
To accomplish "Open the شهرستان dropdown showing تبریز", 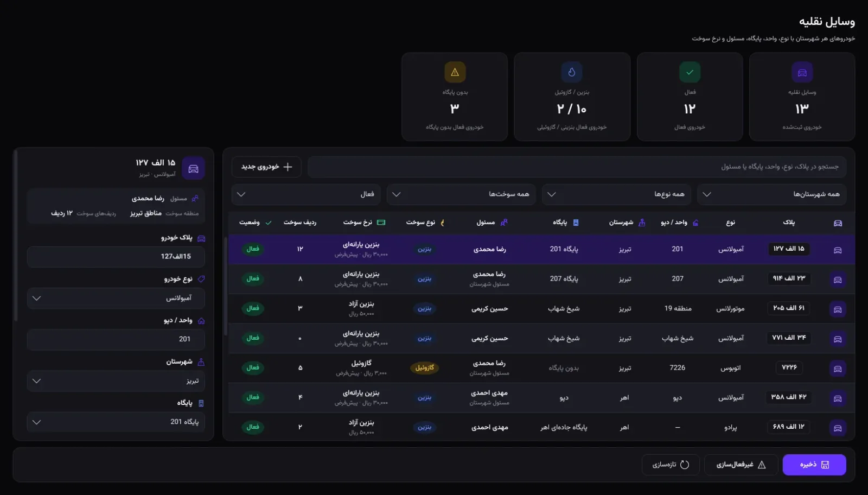I will [116, 381].
